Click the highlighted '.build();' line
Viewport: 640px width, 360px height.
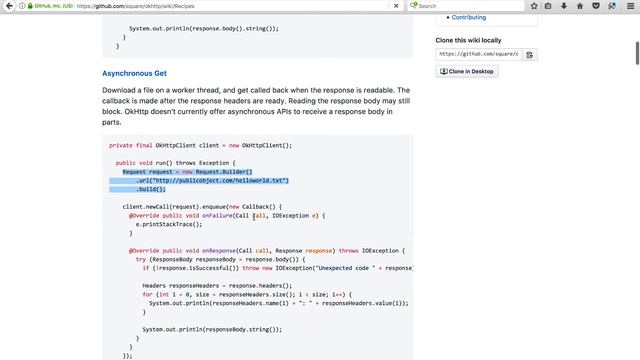point(151,189)
